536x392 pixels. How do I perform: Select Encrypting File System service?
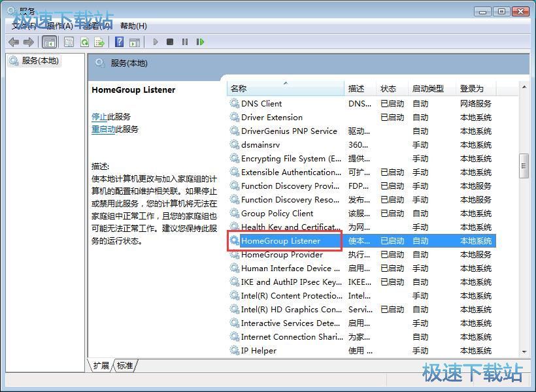coord(361,159)
